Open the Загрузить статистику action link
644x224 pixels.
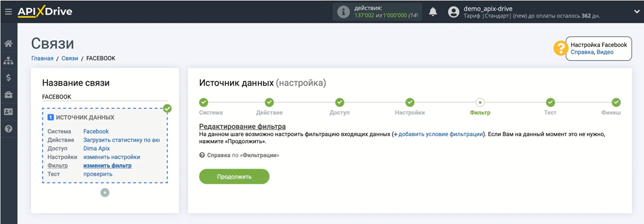point(121,140)
